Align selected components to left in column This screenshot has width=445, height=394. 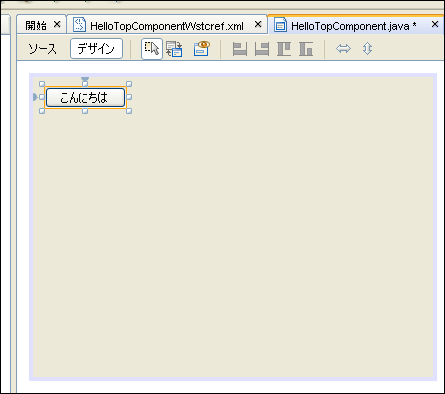click(x=240, y=49)
